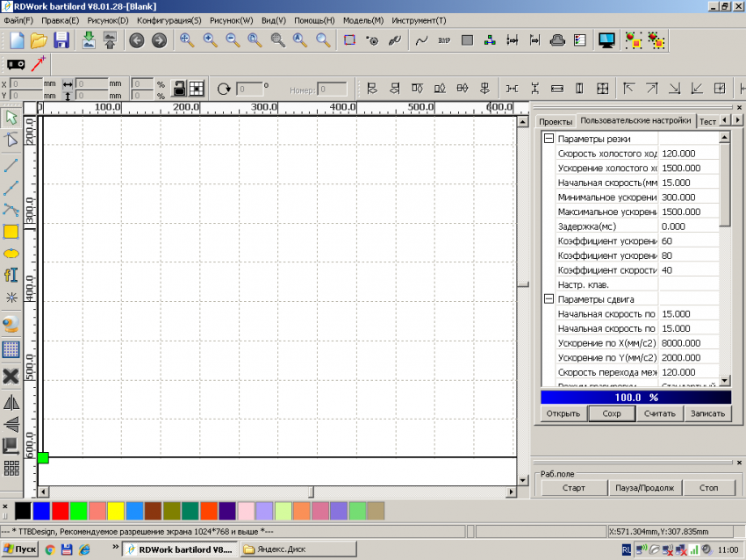
Task: Switch to the Проекты tab
Action: click(556, 121)
